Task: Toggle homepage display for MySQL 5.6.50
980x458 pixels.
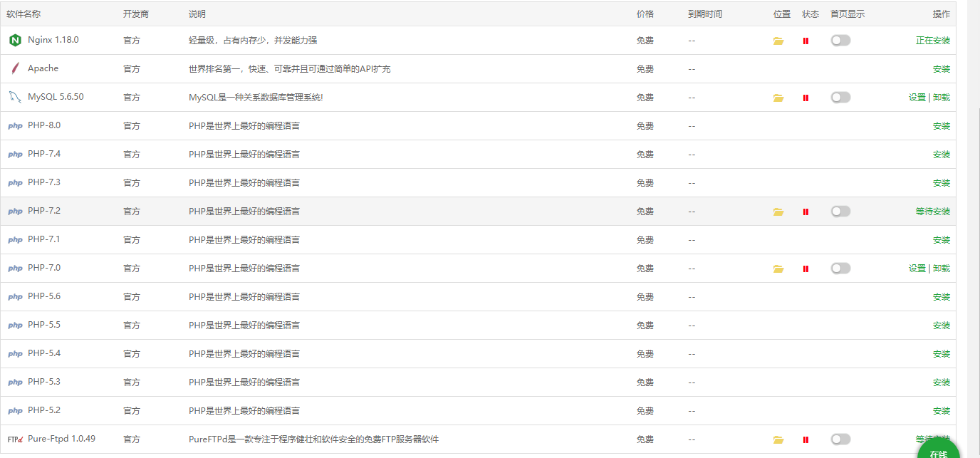Action: tap(840, 98)
